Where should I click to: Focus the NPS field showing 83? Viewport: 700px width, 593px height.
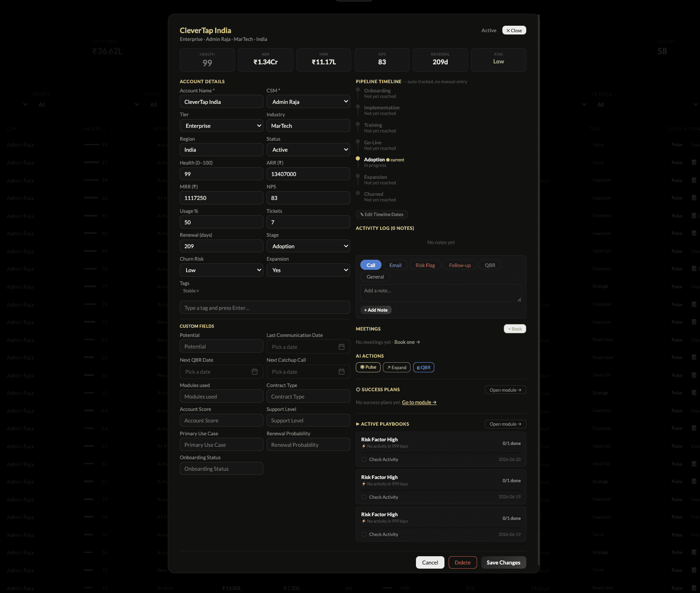click(308, 198)
